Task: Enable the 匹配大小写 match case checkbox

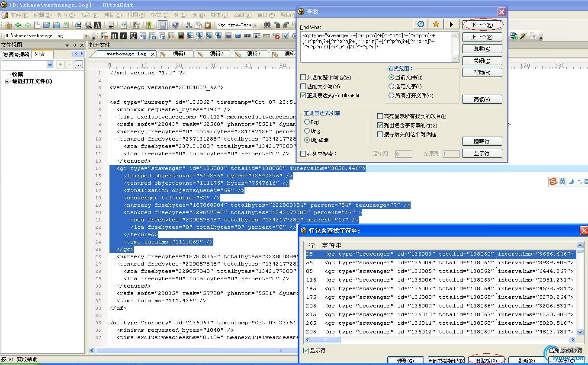Action: tap(303, 86)
